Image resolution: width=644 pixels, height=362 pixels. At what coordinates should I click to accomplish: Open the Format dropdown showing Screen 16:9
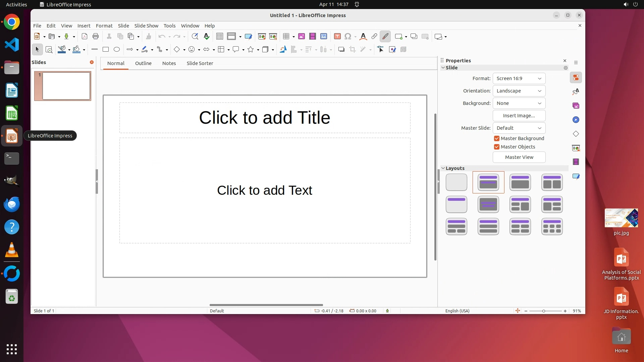(519, 78)
